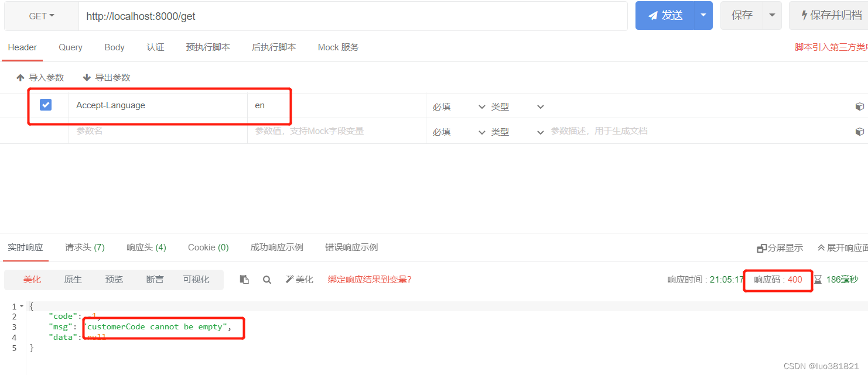Image resolution: width=868 pixels, height=375 pixels.
Task: Open the 后执行脚本 tab
Action: point(274,47)
